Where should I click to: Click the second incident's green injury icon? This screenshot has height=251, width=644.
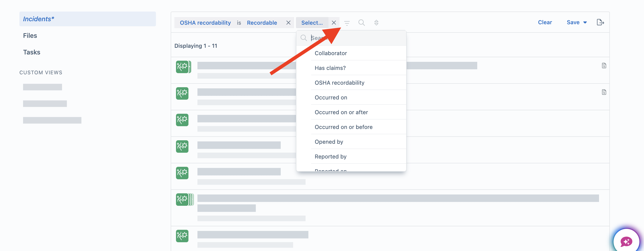click(x=182, y=93)
